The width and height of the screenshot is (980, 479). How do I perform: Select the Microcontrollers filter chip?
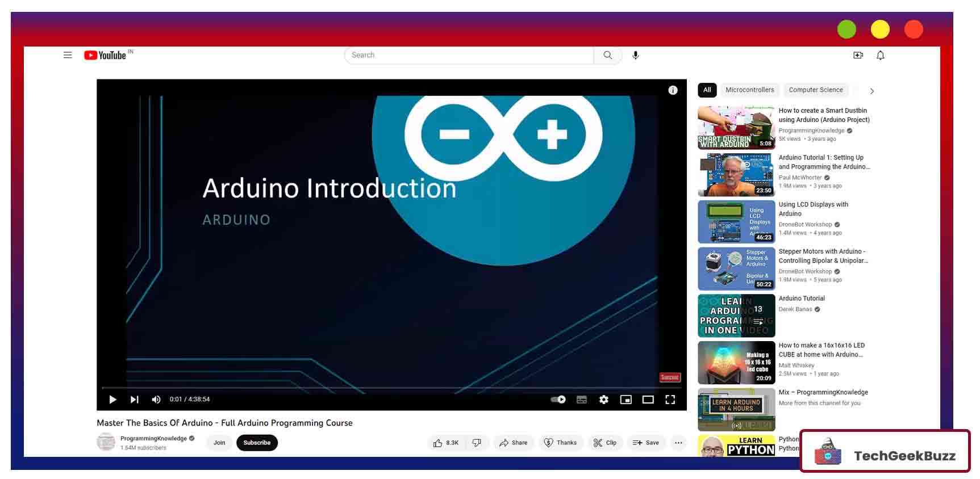(x=749, y=90)
